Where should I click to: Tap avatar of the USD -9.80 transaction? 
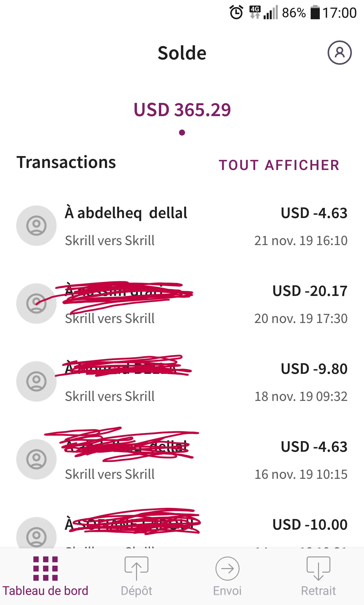36,381
